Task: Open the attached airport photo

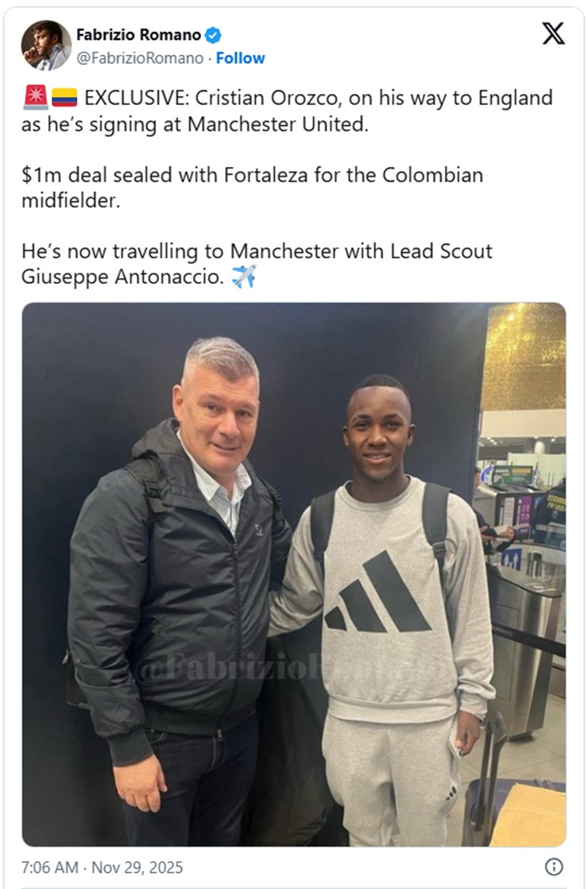Action: pyautogui.click(x=293, y=573)
